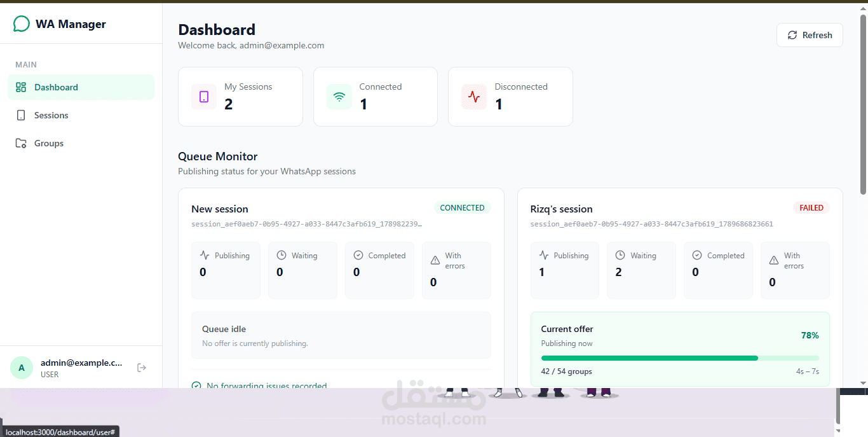
Task: Click the refresh arrows icon in Refresh button
Action: [792, 35]
